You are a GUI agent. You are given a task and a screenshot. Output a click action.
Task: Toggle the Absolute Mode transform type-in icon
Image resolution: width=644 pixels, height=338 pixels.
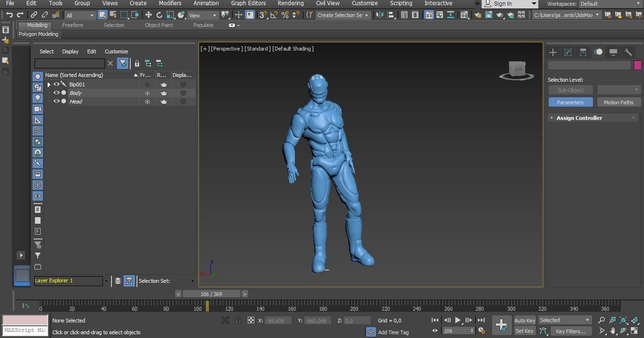[x=251, y=321]
